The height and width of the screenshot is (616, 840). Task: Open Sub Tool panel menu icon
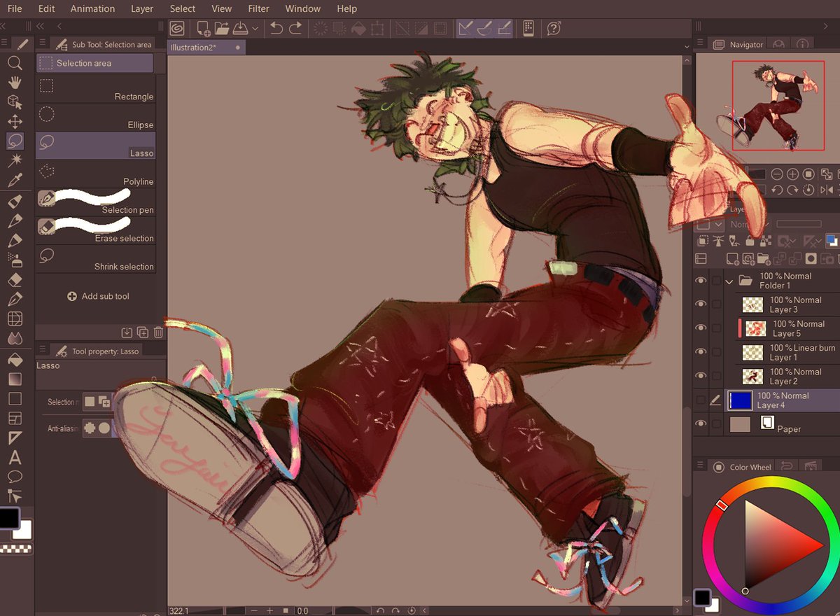[x=43, y=43]
